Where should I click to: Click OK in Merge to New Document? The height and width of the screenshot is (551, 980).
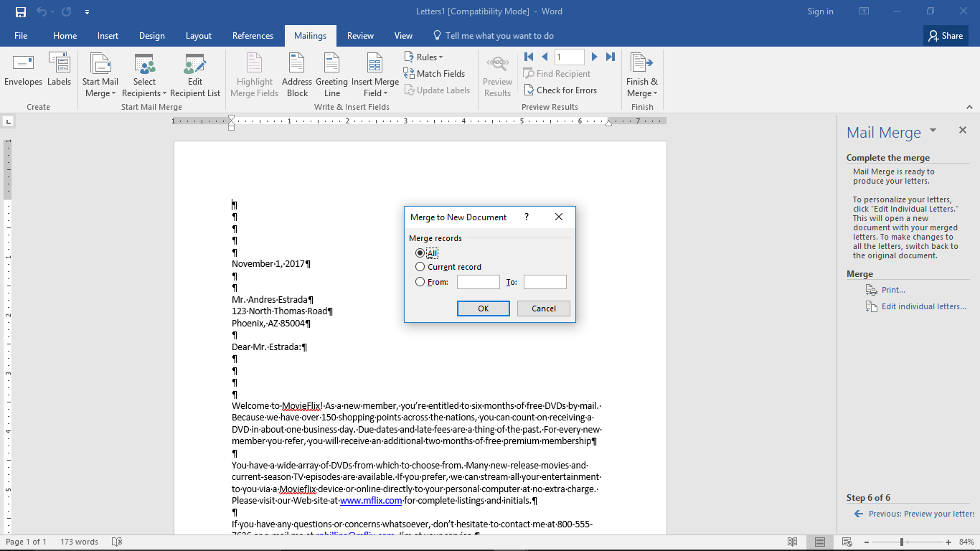click(483, 308)
